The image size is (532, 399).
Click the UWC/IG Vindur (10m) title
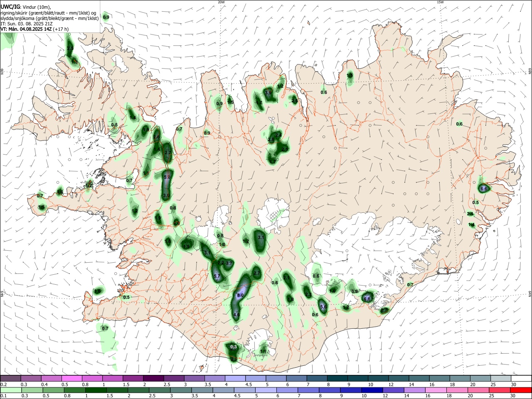click(26, 6)
